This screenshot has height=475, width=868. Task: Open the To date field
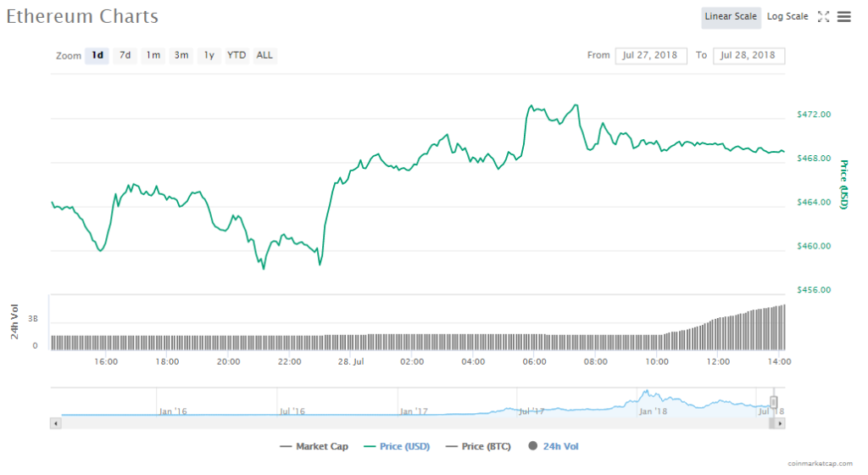click(x=748, y=56)
